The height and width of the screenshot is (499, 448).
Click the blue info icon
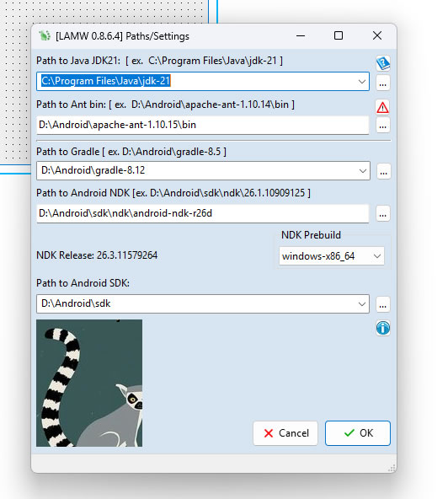[383, 328]
